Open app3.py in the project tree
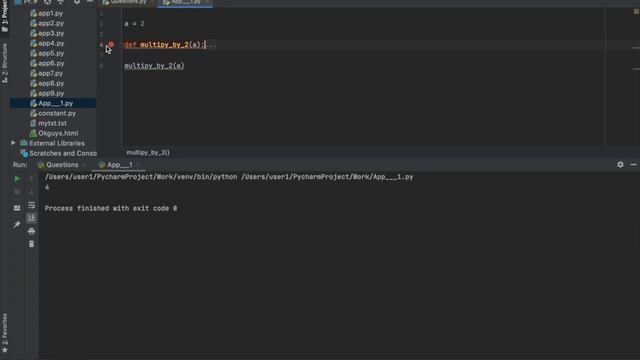Screen dimensions: 640x360 click(47, 33)
